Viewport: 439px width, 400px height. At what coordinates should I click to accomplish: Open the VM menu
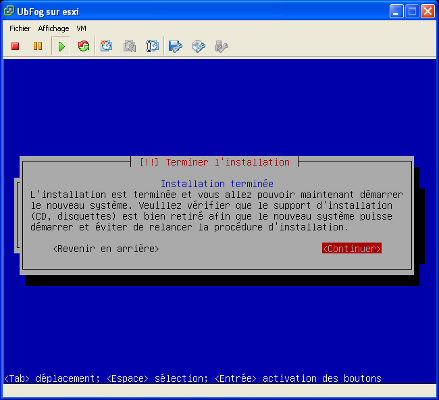81,29
